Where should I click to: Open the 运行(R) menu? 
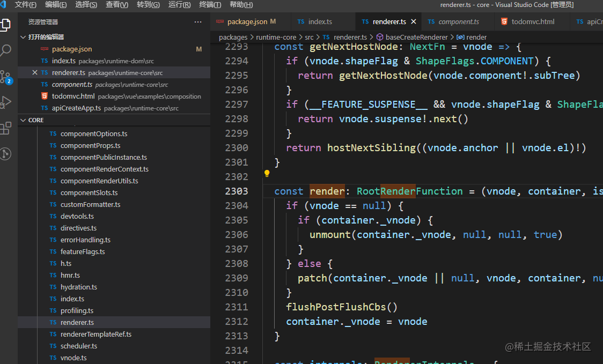[x=179, y=5]
